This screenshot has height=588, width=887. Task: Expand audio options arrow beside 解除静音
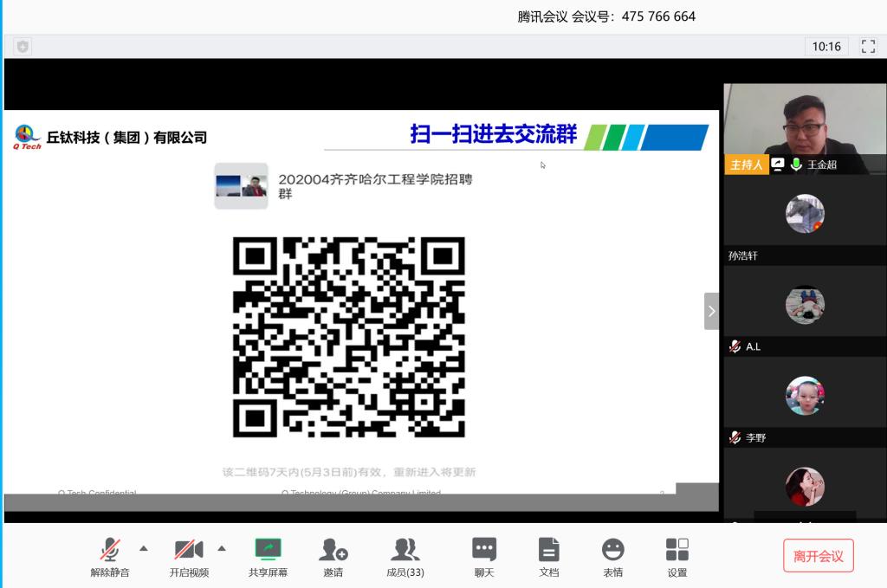click(x=144, y=548)
